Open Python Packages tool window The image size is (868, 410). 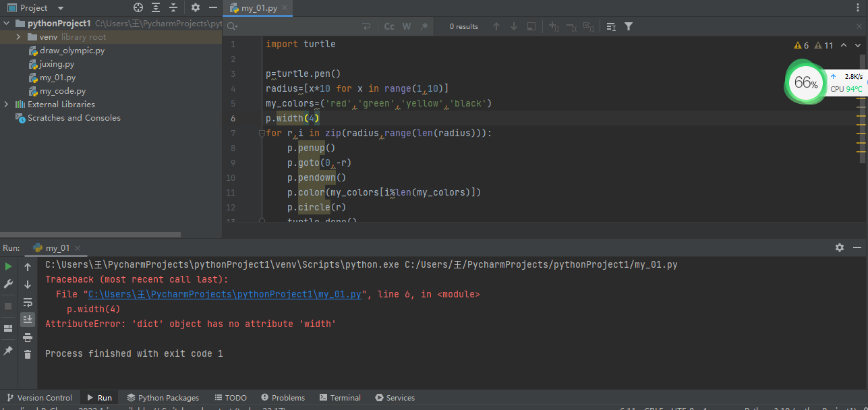[x=163, y=398]
